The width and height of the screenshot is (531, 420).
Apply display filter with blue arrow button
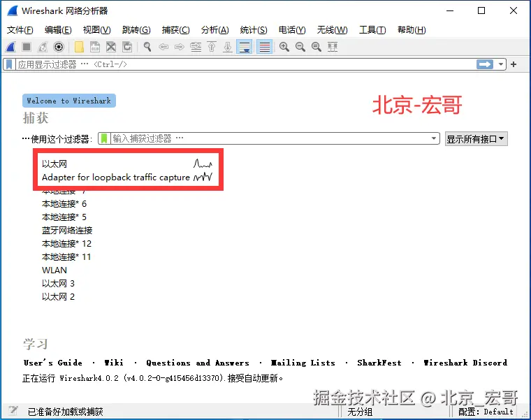click(485, 64)
